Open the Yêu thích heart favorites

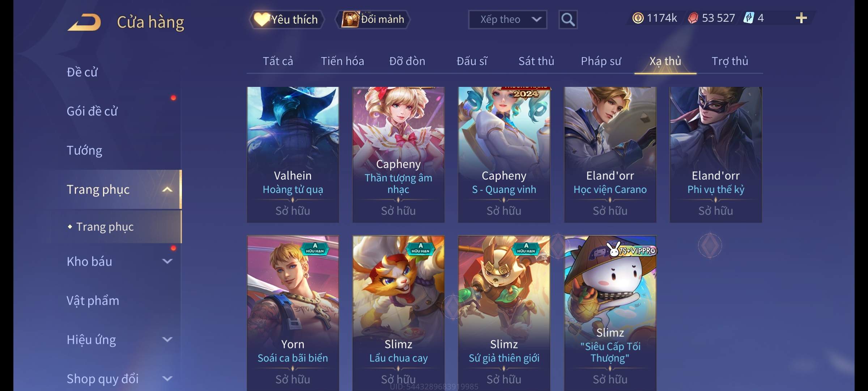[286, 20]
